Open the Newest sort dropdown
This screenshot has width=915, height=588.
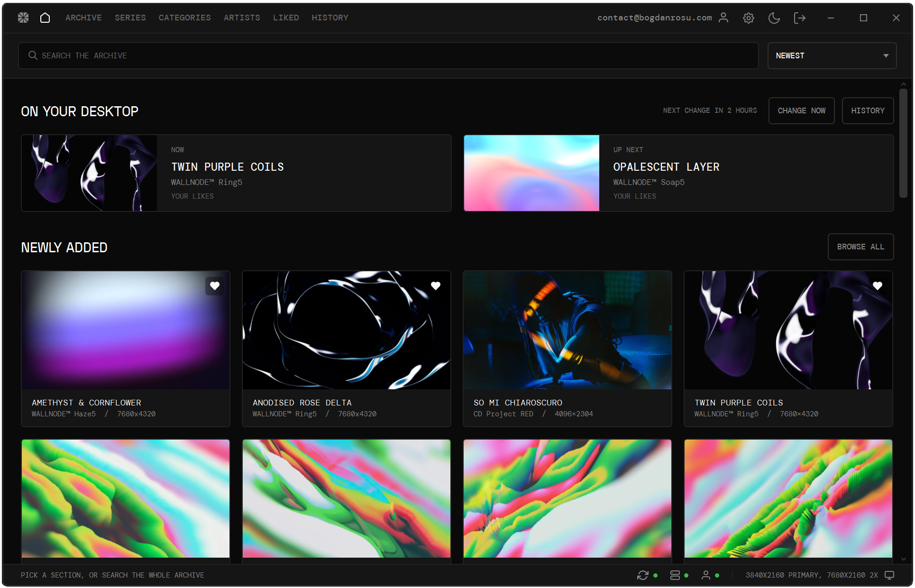click(832, 55)
